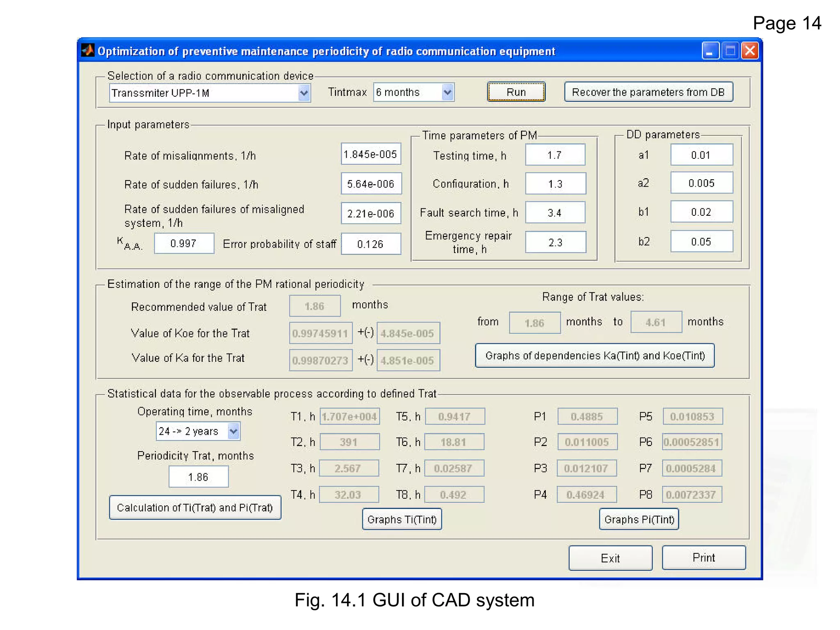Click the T2 value 391

350,442
